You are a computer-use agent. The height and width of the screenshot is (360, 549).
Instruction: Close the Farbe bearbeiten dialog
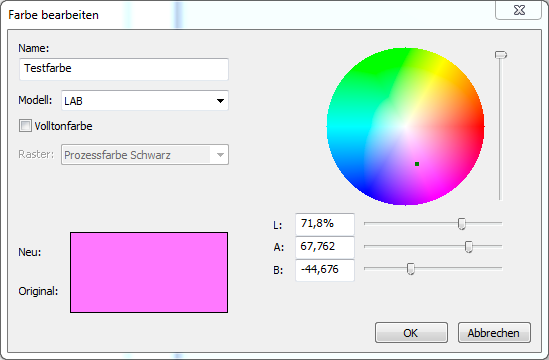(519, 10)
